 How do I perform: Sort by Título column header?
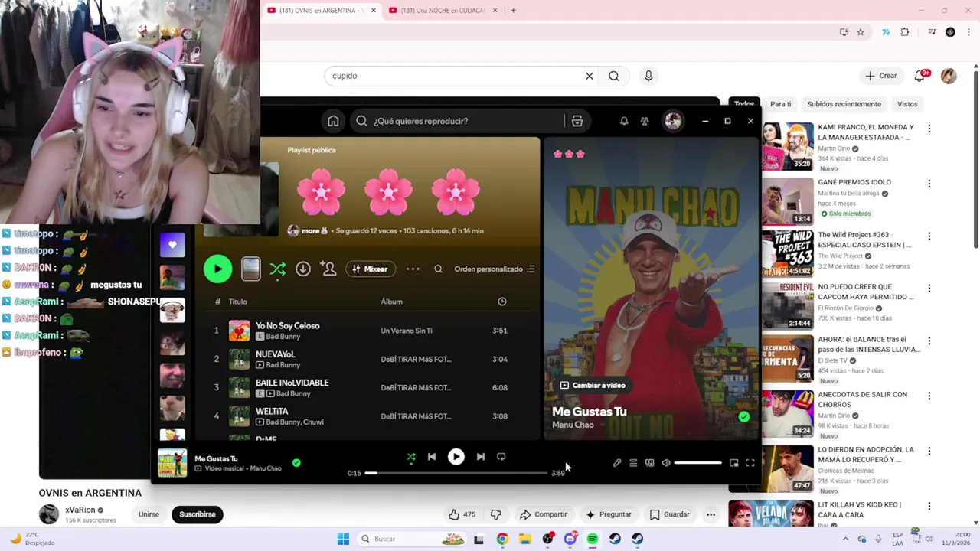[237, 302]
